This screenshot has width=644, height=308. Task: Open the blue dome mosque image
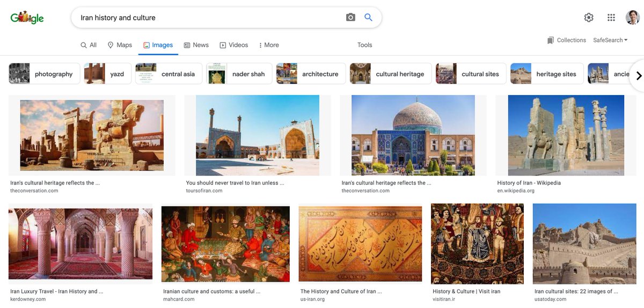pyautogui.click(x=413, y=135)
